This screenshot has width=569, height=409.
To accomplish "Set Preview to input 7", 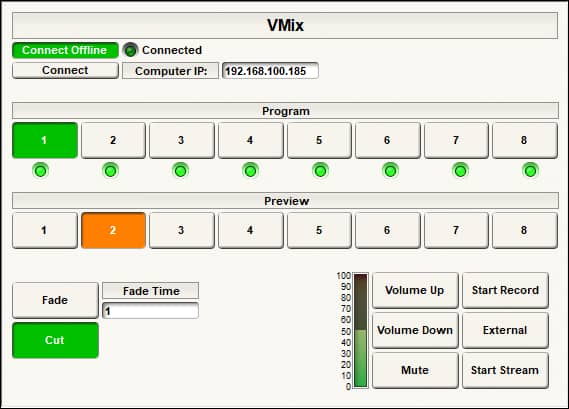I will (x=456, y=230).
